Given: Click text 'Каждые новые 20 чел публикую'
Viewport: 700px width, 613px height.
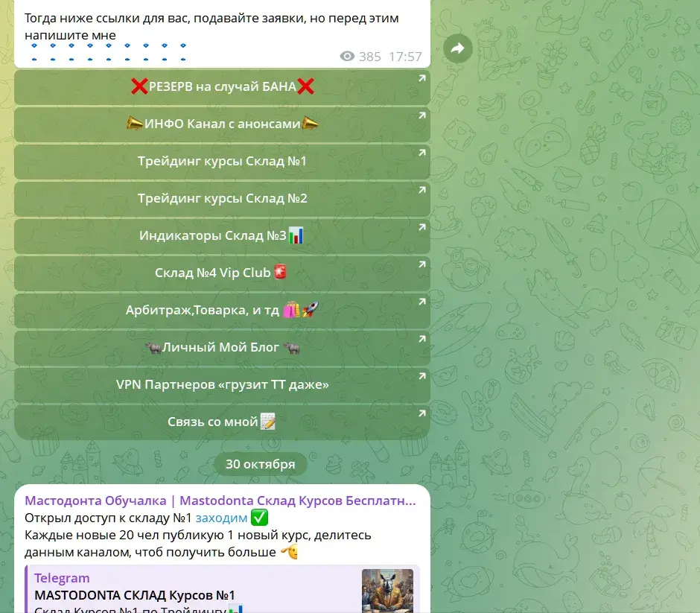Looking at the screenshot, I should pyautogui.click(x=124, y=535).
